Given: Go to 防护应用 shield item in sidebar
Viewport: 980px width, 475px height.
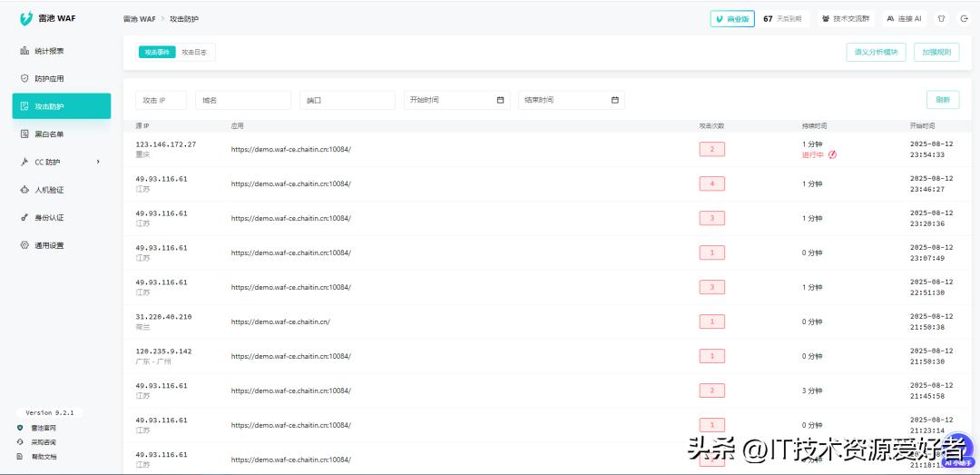Looking at the screenshot, I should [49, 79].
